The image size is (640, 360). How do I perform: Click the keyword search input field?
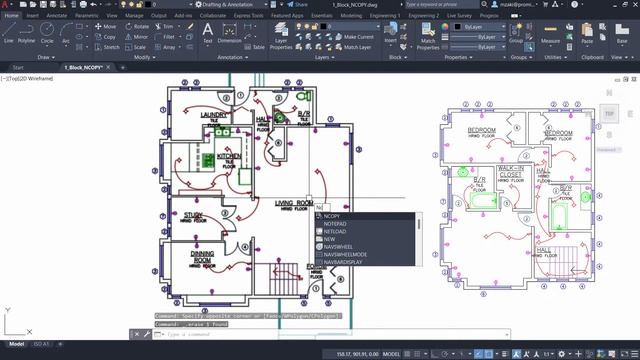[442, 4]
